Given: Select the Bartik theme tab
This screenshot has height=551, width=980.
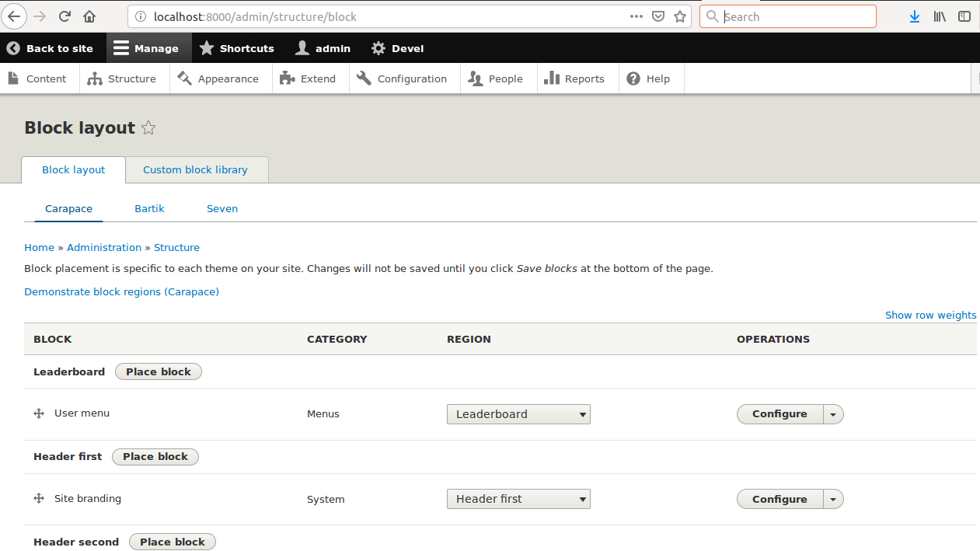Looking at the screenshot, I should 149,209.
